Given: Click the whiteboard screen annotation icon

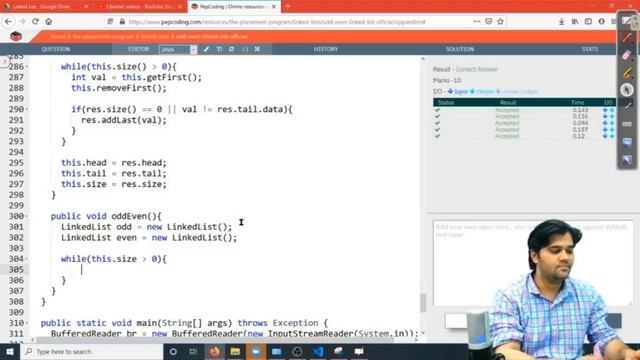Looking at the screenshot, I should (627, 142).
